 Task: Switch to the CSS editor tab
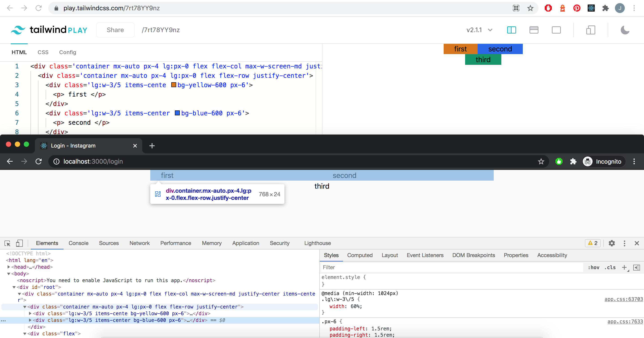click(43, 52)
